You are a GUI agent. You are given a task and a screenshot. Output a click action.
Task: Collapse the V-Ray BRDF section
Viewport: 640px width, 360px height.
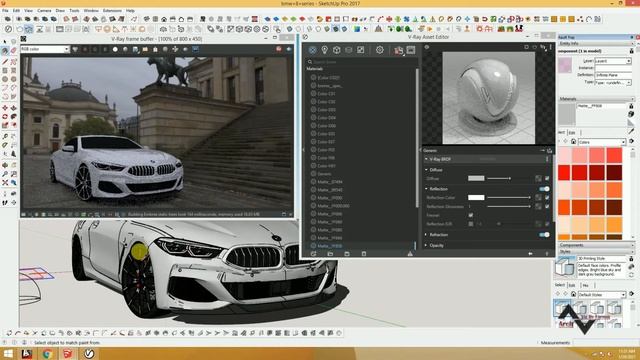[x=426, y=159]
